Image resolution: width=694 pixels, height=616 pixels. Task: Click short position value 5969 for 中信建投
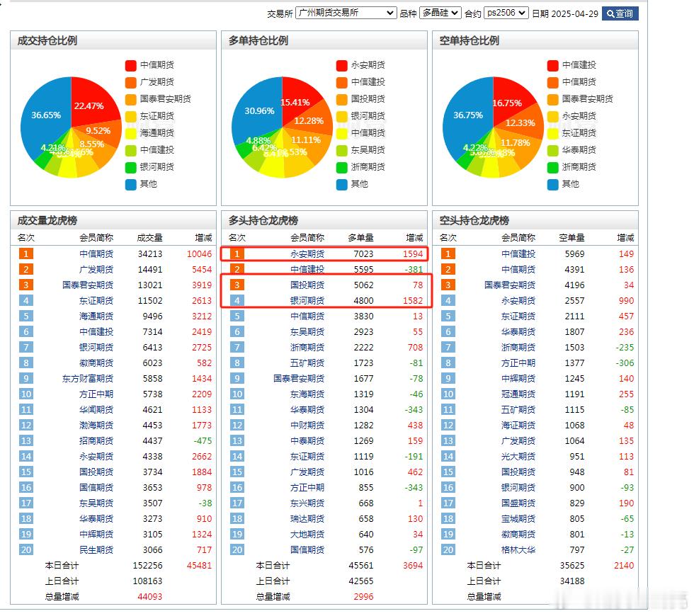(x=574, y=254)
